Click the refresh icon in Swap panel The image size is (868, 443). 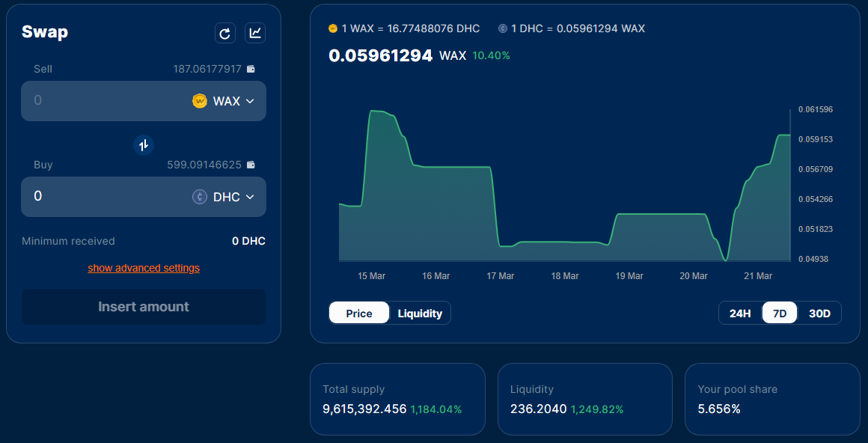point(224,33)
